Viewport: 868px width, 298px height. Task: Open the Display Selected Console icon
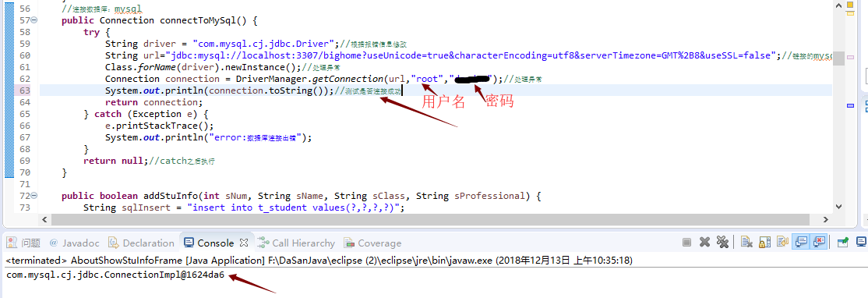pos(861,242)
